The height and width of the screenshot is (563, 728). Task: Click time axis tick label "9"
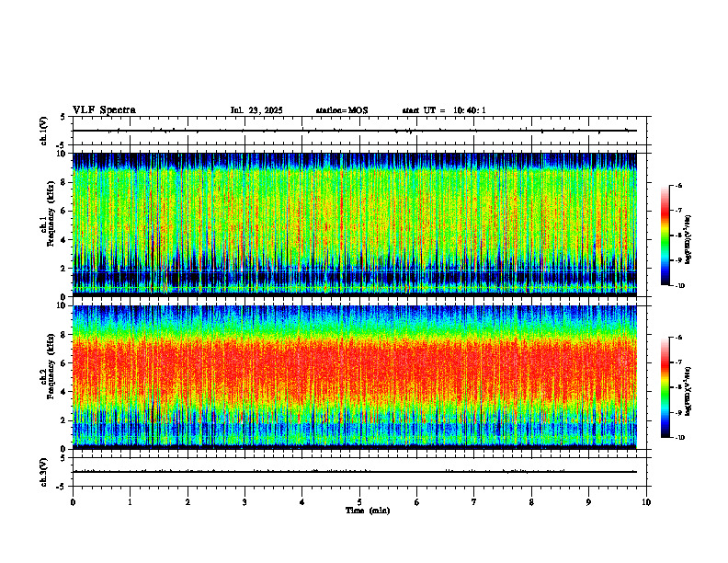coord(588,502)
